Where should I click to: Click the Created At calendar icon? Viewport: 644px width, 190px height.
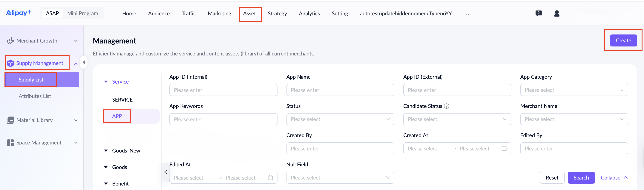[x=504, y=148]
